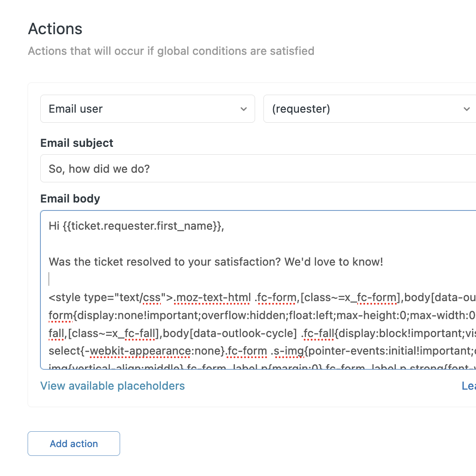
Task: Click the 'Was the ticket resolved' sentence
Action: click(216, 262)
